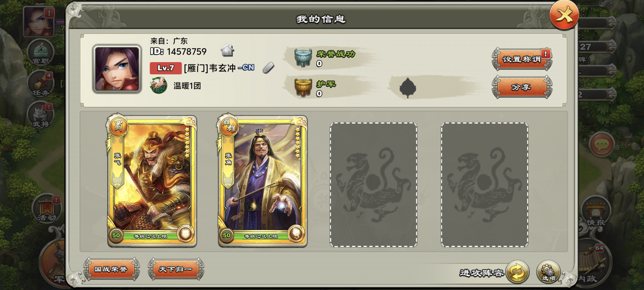Click the 设置称谓 button
Image resolution: width=644 pixels, height=290 pixels.
click(x=522, y=59)
